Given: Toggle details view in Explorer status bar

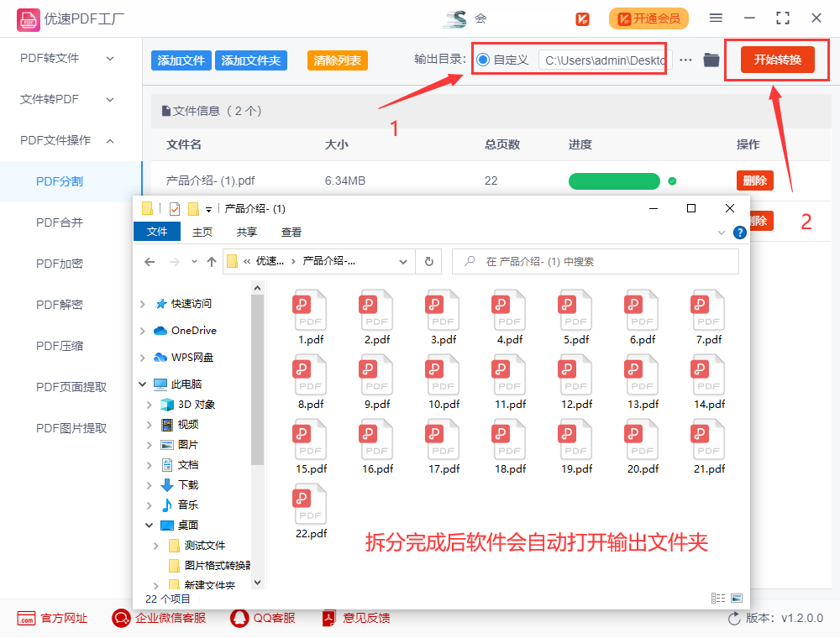Looking at the screenshot, I should pos(717,597).
